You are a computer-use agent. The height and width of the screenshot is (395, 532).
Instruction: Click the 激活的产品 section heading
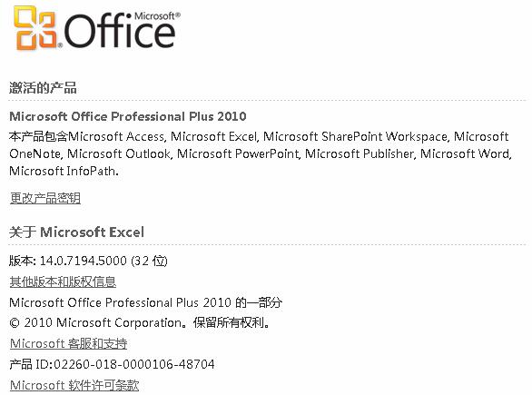tap(43, 87)
